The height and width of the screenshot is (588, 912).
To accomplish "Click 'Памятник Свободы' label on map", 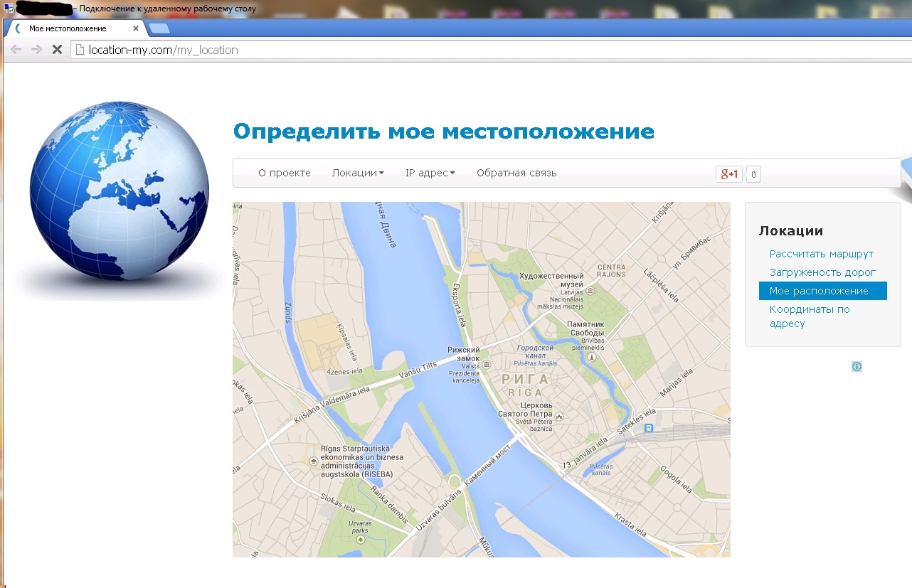I will (x=585, y=328).
